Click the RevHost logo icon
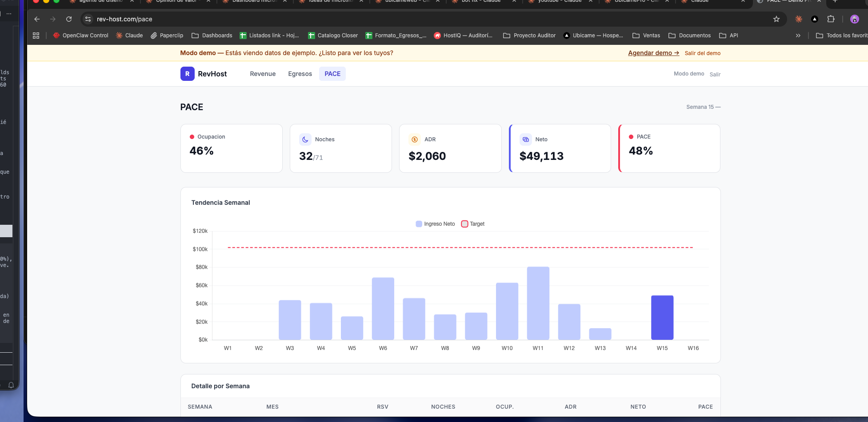This screenshot has width=868, height=422. (x=187, y=74)
